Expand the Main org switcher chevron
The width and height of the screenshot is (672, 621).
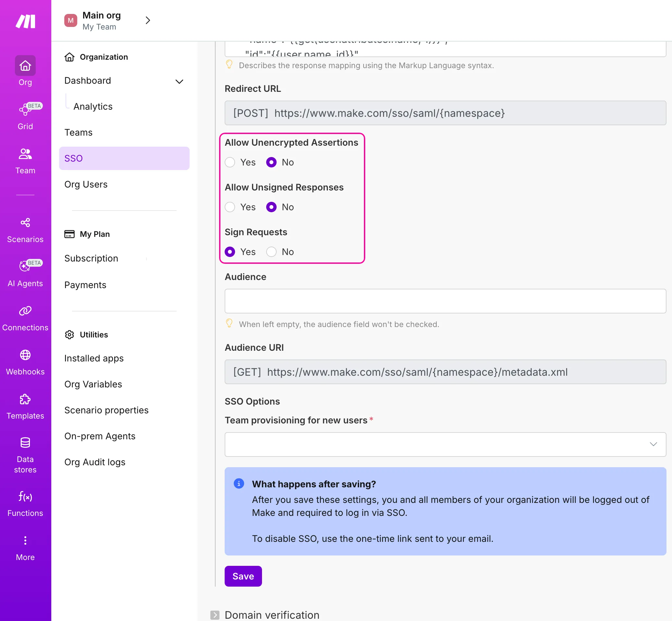[148, 20]
